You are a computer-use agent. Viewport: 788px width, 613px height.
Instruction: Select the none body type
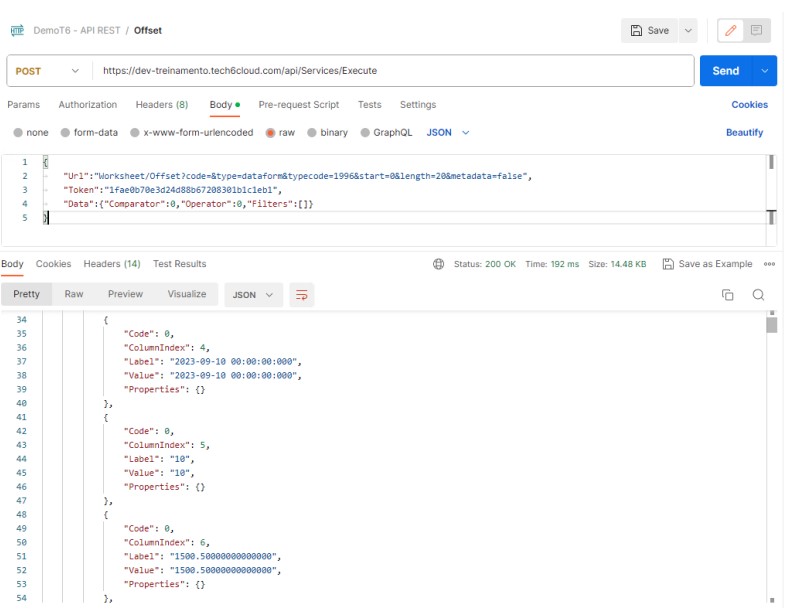[19, 133]
